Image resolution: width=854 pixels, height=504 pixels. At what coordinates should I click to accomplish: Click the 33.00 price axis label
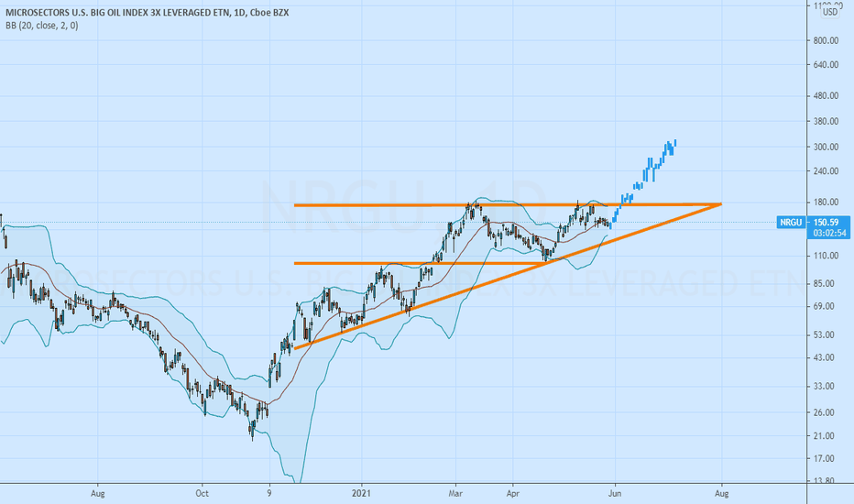[824, 387]
